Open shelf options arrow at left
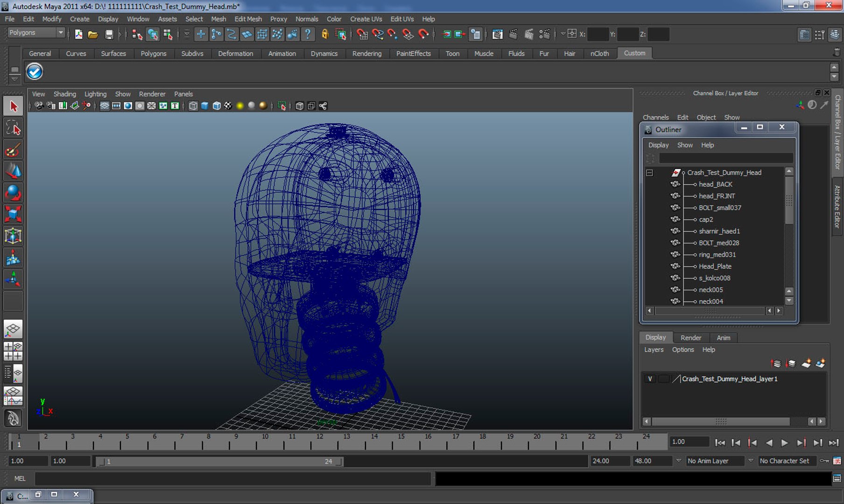 14,79
